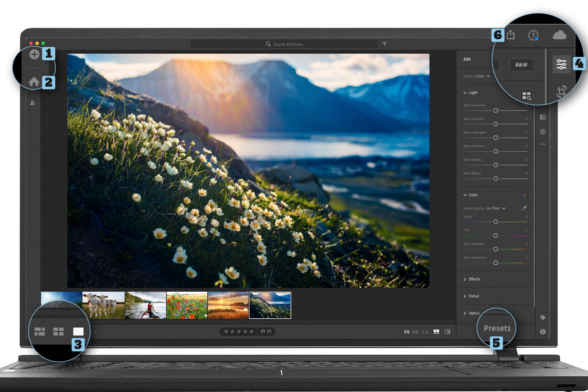Open the Edit panel sliders icon
The height and width of the screenshot is (392, 588).
coord(562,64)
